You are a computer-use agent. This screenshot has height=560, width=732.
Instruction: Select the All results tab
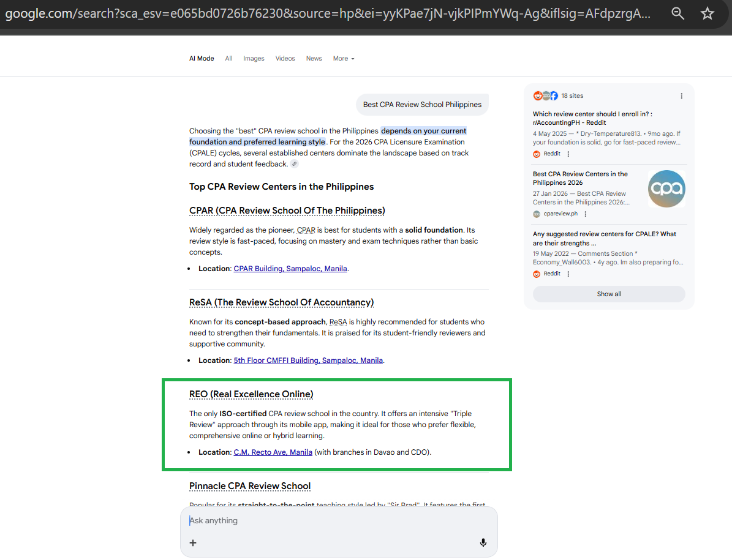point(228,59)
